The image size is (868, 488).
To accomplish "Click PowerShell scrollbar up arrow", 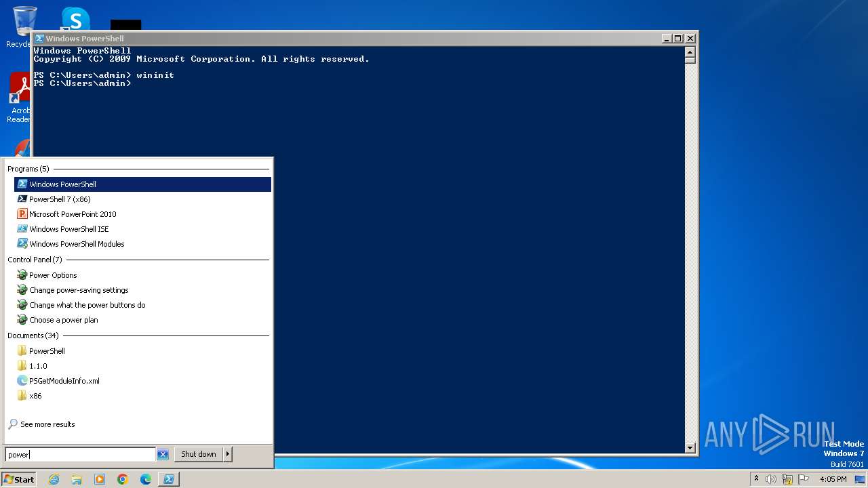I will point(690,52).
